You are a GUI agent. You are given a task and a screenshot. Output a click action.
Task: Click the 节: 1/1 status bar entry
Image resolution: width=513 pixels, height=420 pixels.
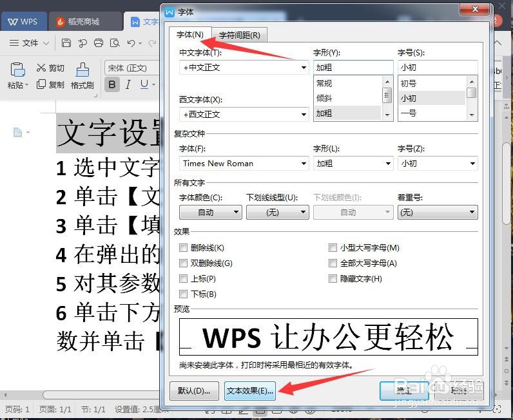click(x=93, y=410)
